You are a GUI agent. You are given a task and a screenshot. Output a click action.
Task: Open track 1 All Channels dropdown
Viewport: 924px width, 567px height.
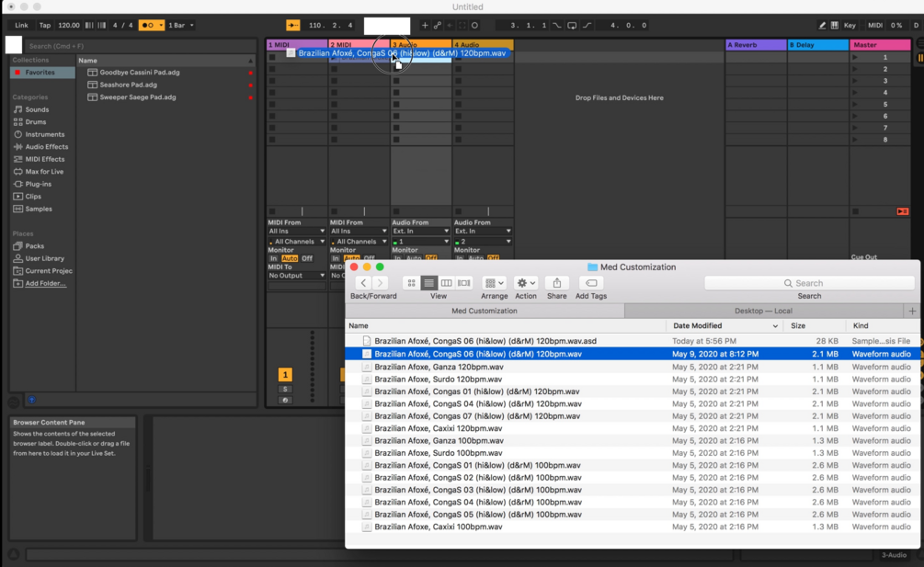(x=296, y=242)
